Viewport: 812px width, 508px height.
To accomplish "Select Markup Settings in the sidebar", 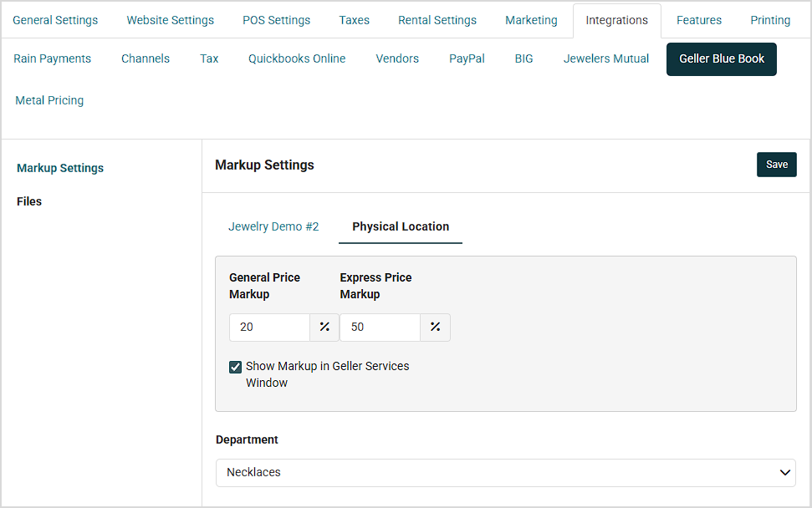I will pyautogui.click(x=60, y=168).
